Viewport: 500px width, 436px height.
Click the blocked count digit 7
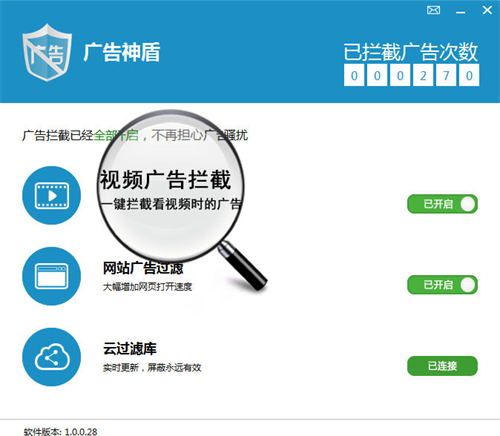(446, 76)
